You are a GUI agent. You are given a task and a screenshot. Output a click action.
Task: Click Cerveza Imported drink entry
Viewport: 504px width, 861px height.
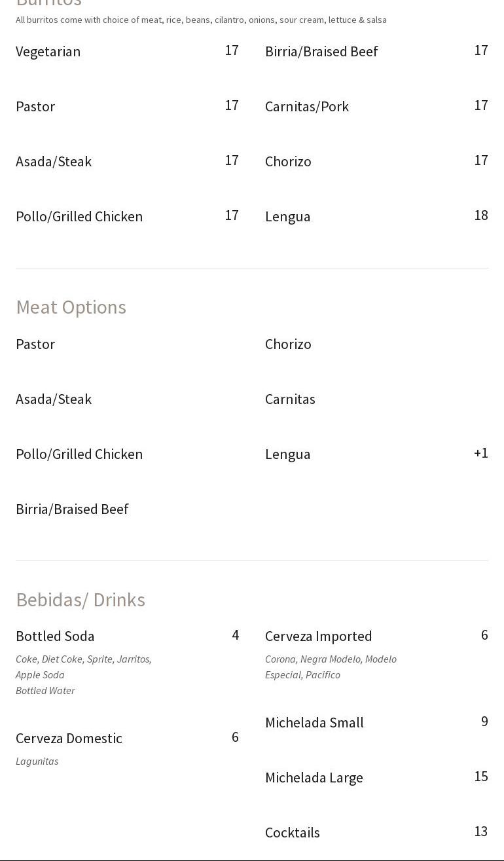pyautogui.click(x=318, y=636)
